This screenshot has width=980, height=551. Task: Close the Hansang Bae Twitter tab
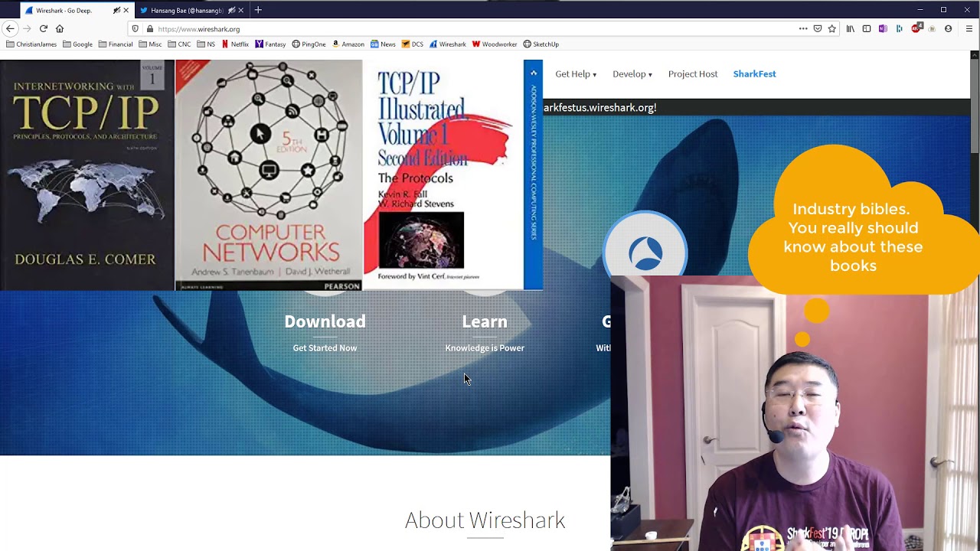pos(241,10)
